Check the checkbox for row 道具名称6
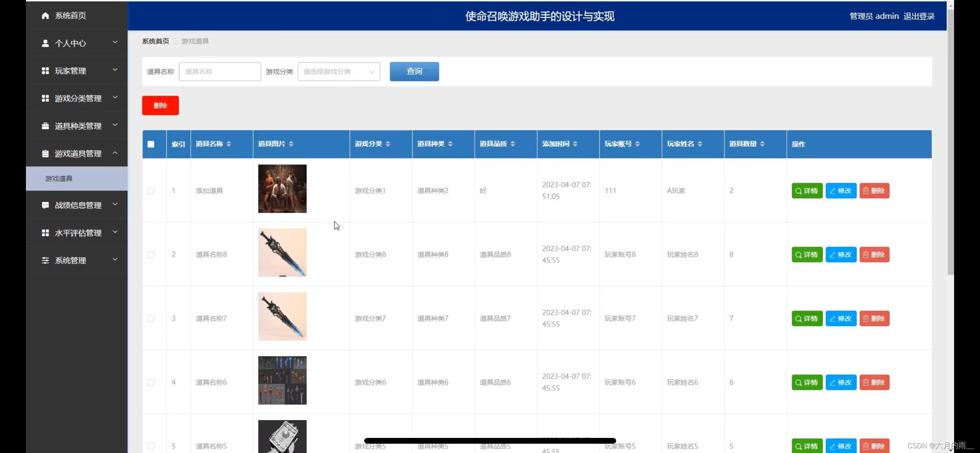 pos(151,383)
